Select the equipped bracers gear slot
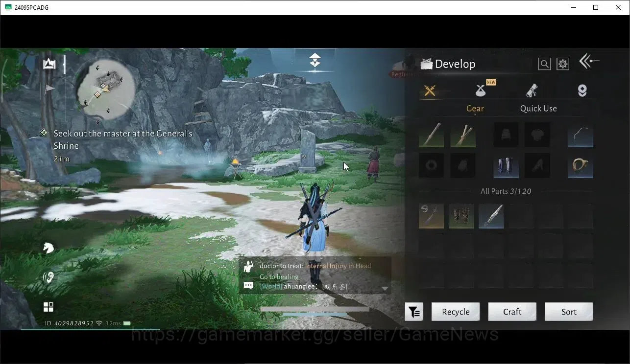 tap(506, 165)
